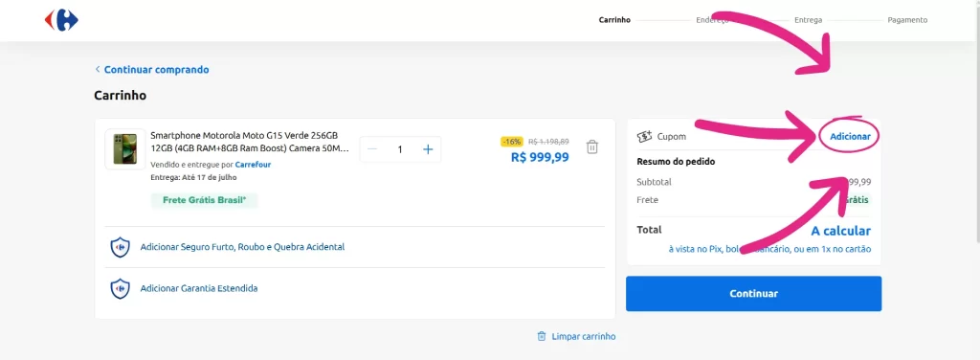Click the Frete Grátis Brasil badge
980x360 pixels.
click(x=205, y=200)
